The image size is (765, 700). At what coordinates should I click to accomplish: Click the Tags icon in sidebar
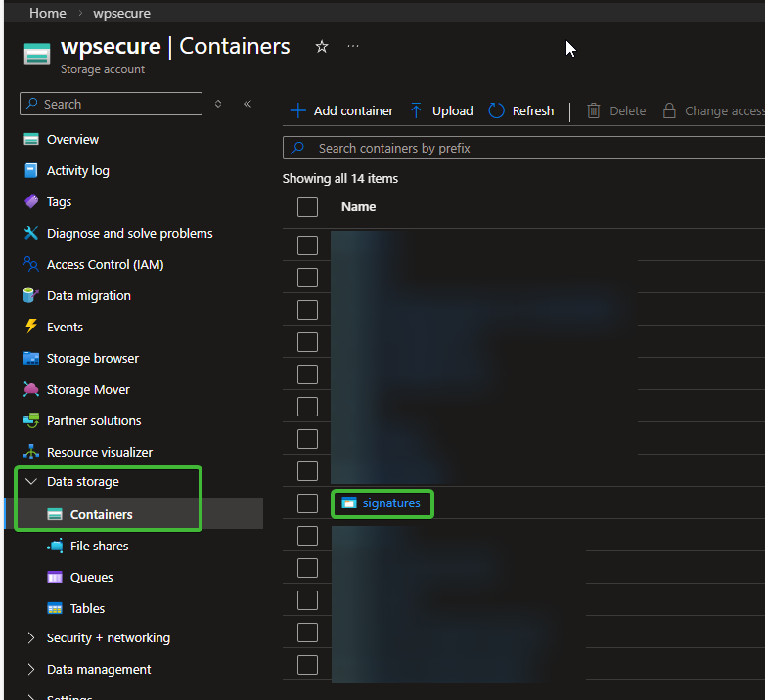point(31,201)
